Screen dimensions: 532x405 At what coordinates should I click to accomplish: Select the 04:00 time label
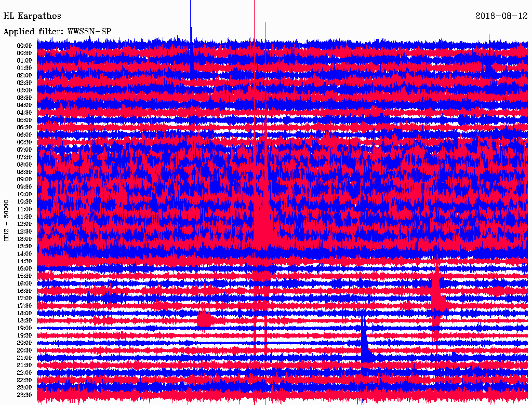24,105
